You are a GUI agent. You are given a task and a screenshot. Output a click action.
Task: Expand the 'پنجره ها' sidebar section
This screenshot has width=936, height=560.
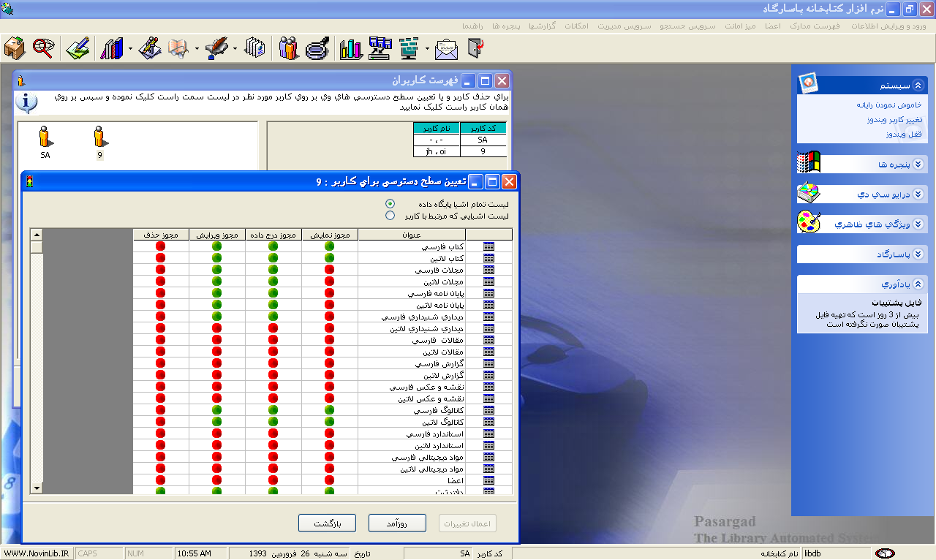[x=918, y=164]
